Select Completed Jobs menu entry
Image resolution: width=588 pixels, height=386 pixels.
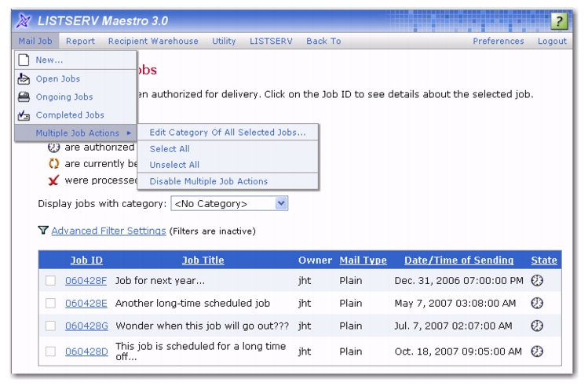pyautogui.click(x=75, y=115)
